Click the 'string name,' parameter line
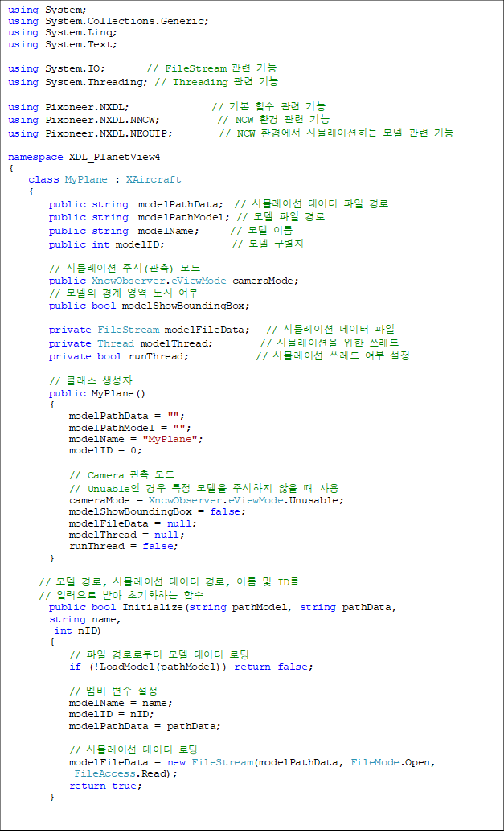Screen dimensions: 504x833 [x=85, y=619]
